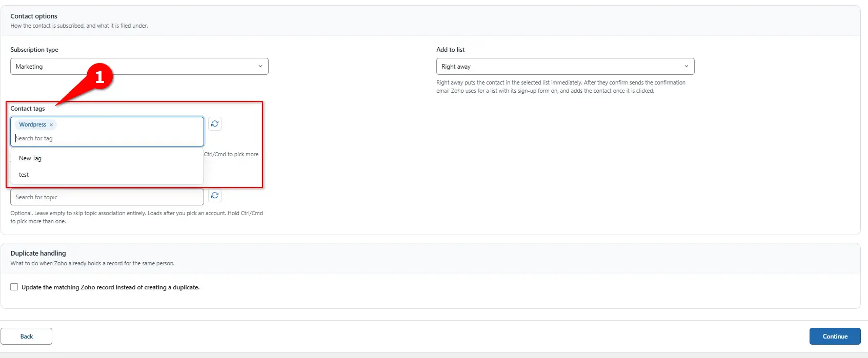Click the Continue button

(835, 336)
